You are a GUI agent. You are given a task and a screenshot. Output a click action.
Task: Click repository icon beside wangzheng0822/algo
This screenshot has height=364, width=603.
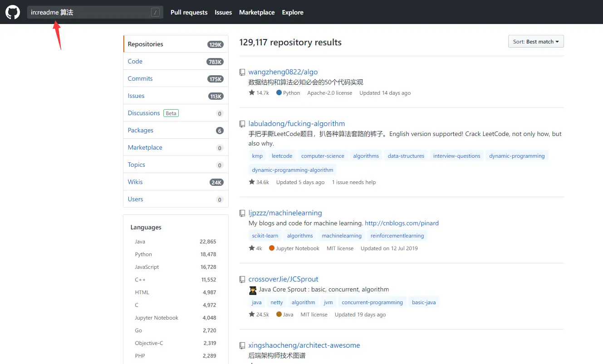242,72
